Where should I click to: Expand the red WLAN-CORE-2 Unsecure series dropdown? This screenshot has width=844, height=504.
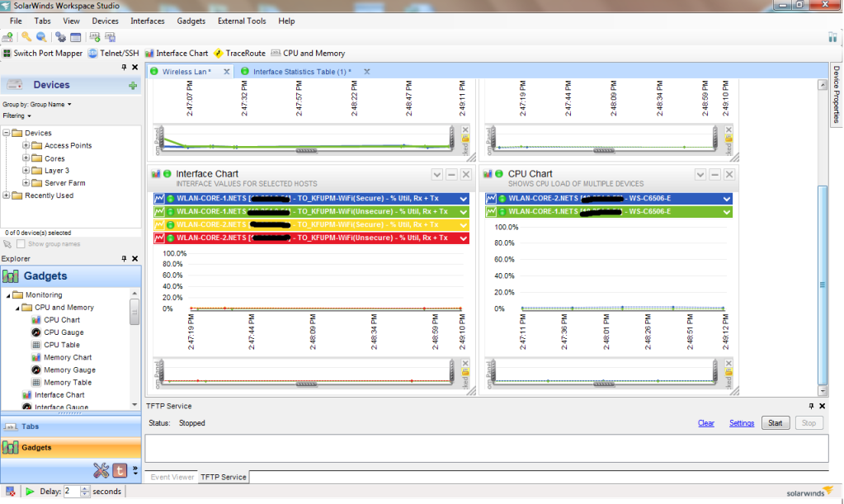pyautogui.click(x=464, y=238)
